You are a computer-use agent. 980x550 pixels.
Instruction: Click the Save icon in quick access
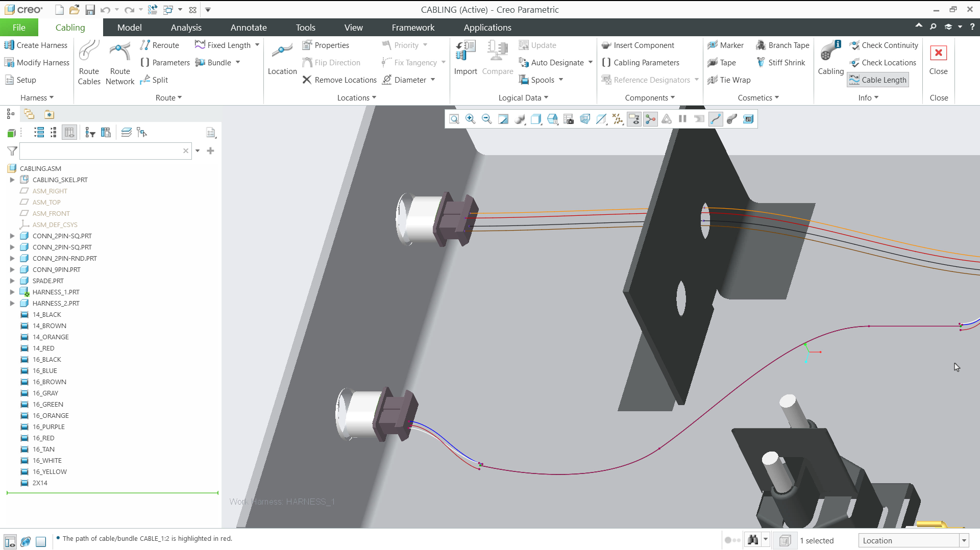tap(90, 10)
